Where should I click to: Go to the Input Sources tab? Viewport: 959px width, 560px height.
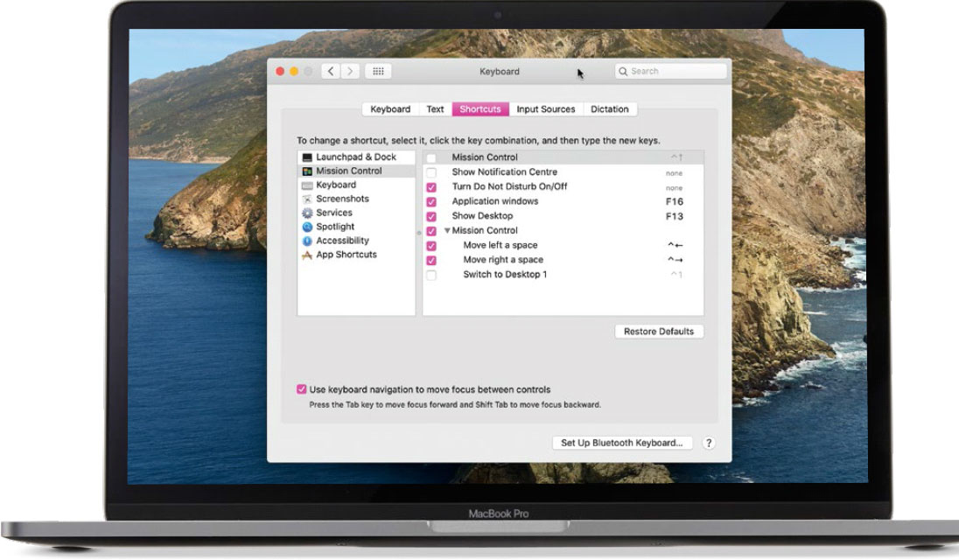click(x=545, y=109)
